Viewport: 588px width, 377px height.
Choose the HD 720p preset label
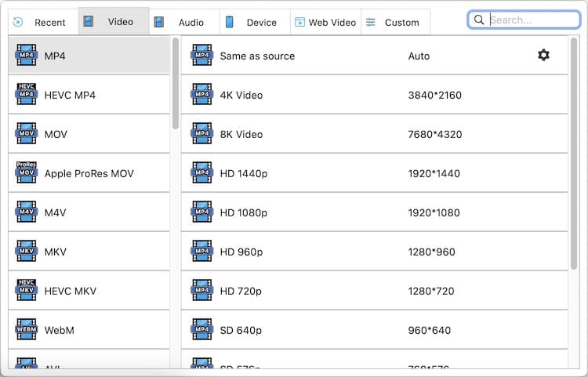click(x=241, y=292)
